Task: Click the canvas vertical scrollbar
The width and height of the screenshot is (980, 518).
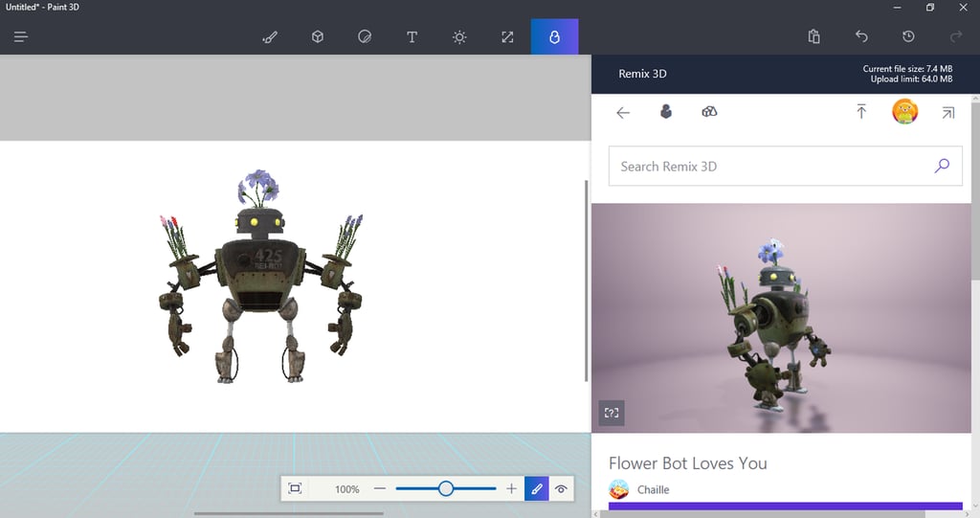Action: click(x=587, y=281)
